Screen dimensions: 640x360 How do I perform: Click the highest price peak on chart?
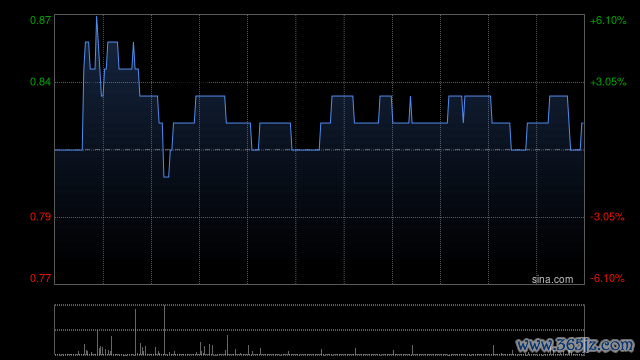[x=97, y=17]
